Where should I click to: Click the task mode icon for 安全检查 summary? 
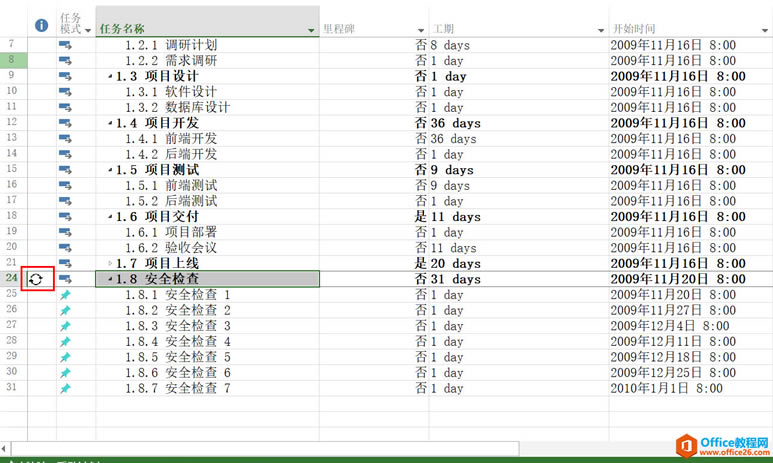pos(65,279)
